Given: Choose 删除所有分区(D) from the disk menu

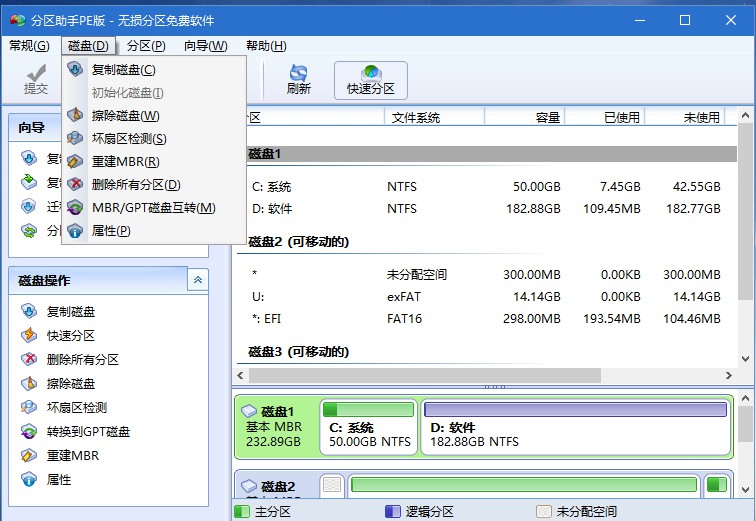Looking at the screenshot, I should (154, 184).
